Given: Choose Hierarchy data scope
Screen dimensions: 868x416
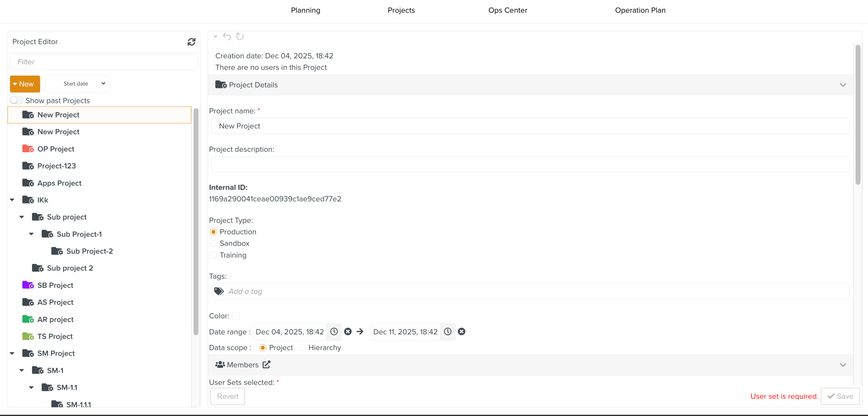Looking at the screenshot, I should tap(302, 348).
